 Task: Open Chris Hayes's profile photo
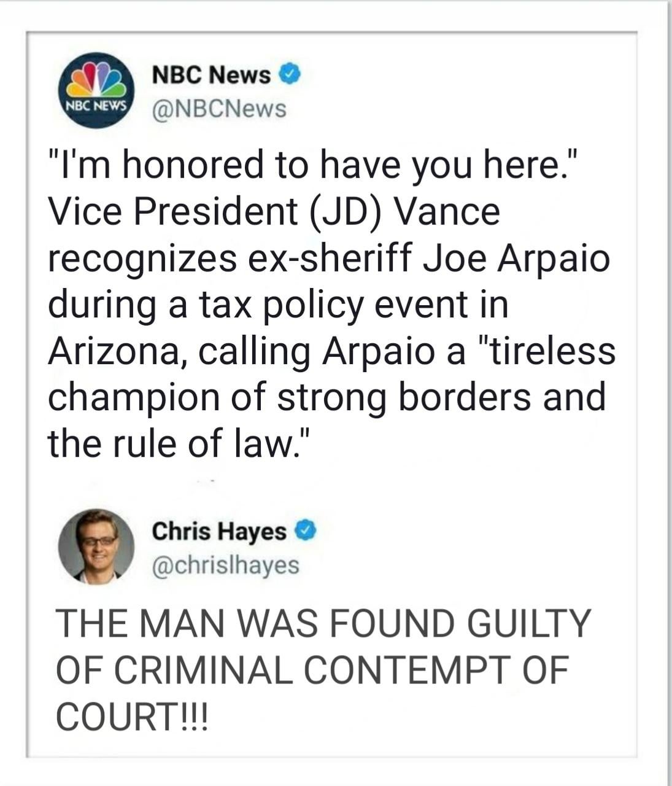[96, 546]
